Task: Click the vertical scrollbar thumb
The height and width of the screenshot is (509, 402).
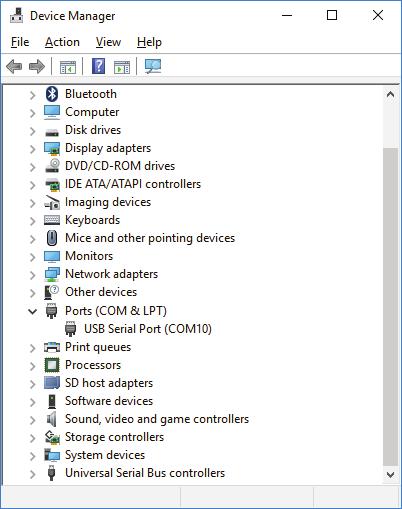Action: point(391,307)
